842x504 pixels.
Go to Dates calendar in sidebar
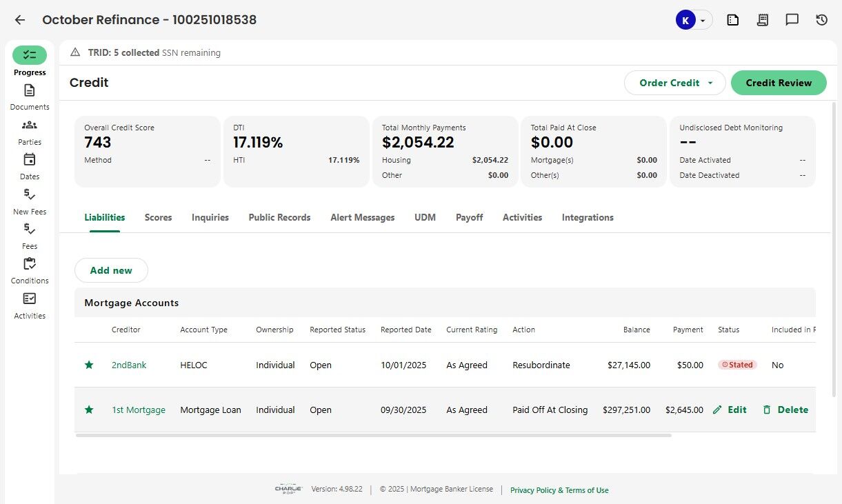point(30,166)
